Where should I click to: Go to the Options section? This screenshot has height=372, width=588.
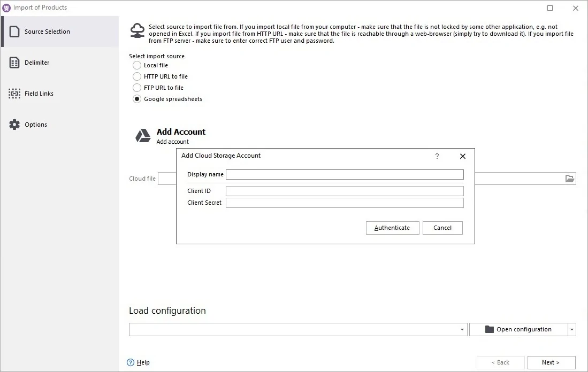(35, 124)
